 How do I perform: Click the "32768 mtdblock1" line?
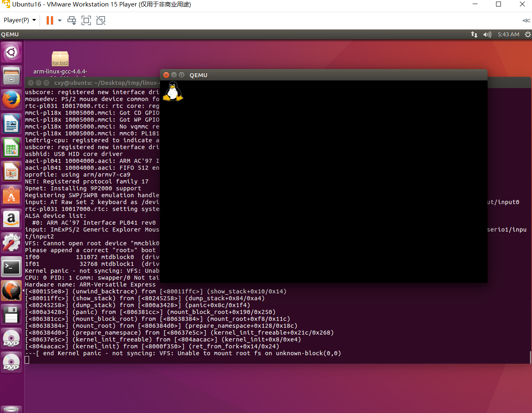[x=92, y=264]
